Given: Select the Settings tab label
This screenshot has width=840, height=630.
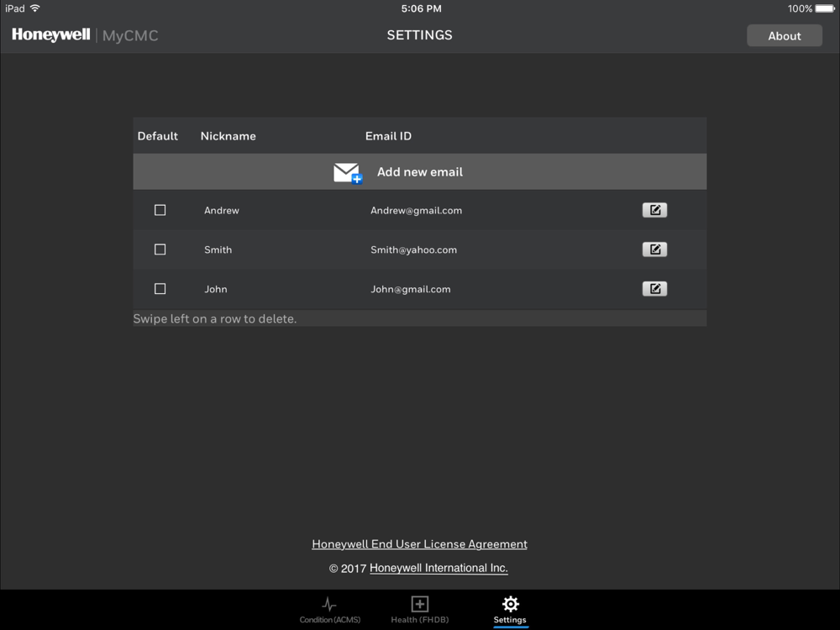Looking at the screenshot, I should point(510,620).
